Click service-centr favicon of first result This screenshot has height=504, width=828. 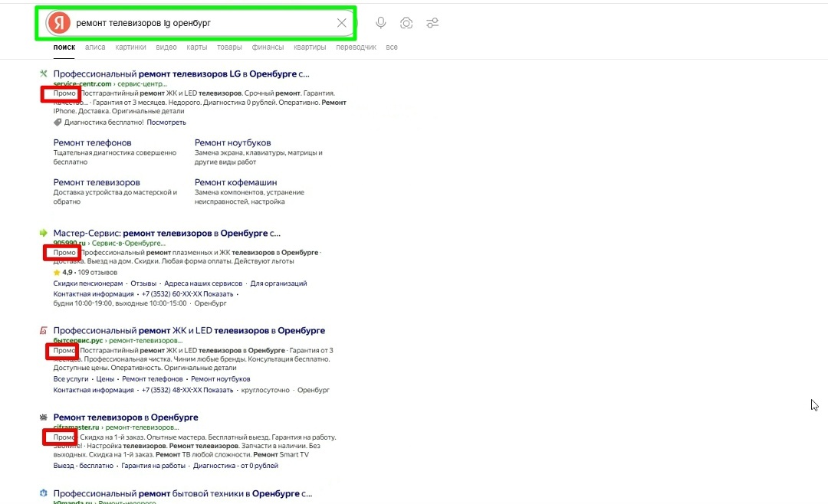point(43,74)
